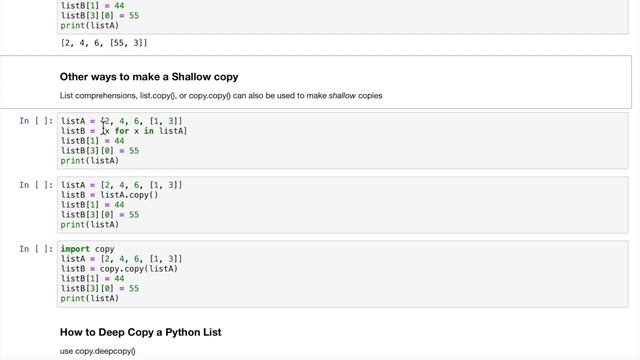
Task: Click 'print(listA)' in the listA.copy() cell
Action: [x=90, y=224]
